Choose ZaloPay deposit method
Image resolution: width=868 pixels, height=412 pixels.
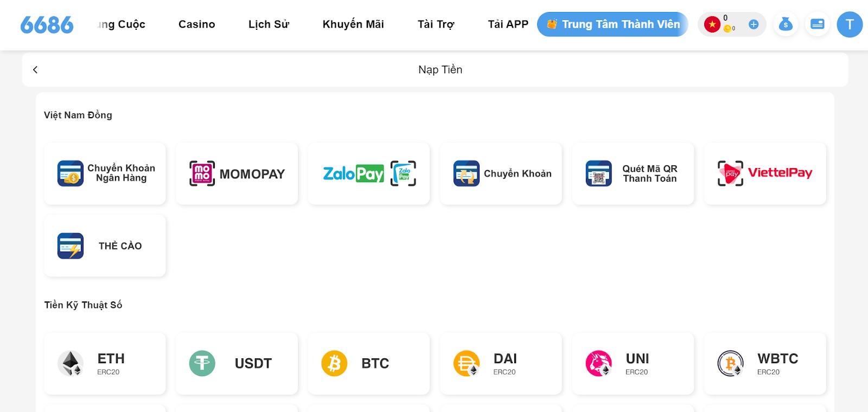[369, 173]
